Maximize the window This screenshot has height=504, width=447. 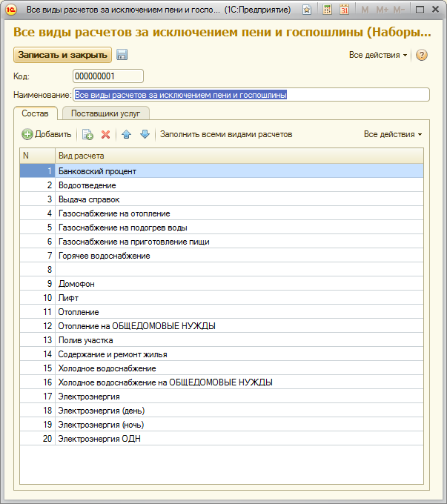420,10
